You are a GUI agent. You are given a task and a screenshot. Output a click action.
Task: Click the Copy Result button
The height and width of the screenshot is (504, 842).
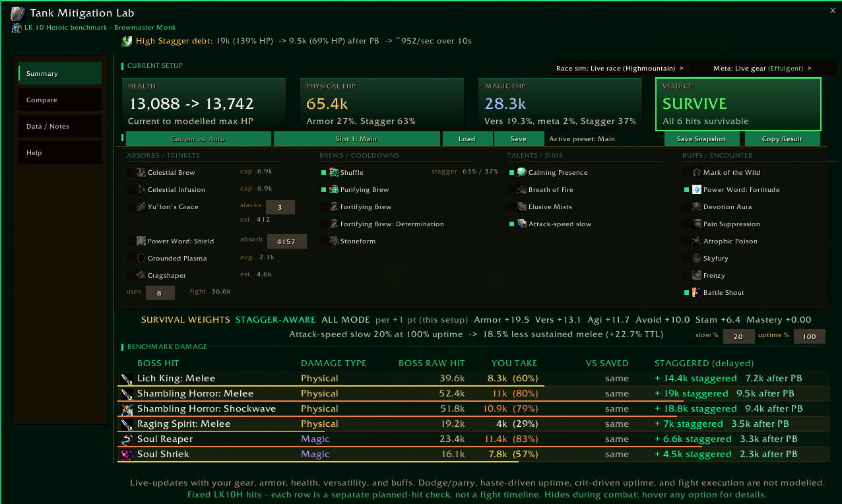[783, 139]
